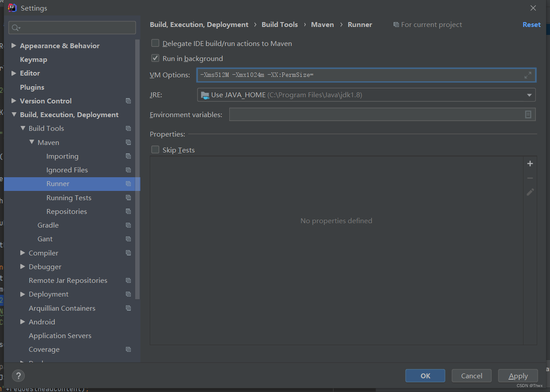Enable Delegate IDE build/run actions to Maven
This screenshot has width=550, height=392.
point(155,43)
